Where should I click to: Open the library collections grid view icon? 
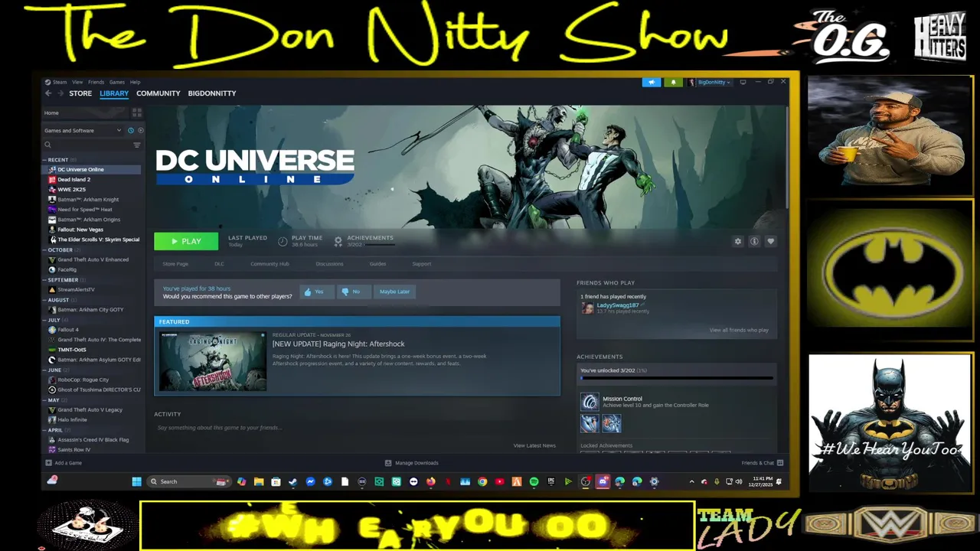(x=137, y=112)
